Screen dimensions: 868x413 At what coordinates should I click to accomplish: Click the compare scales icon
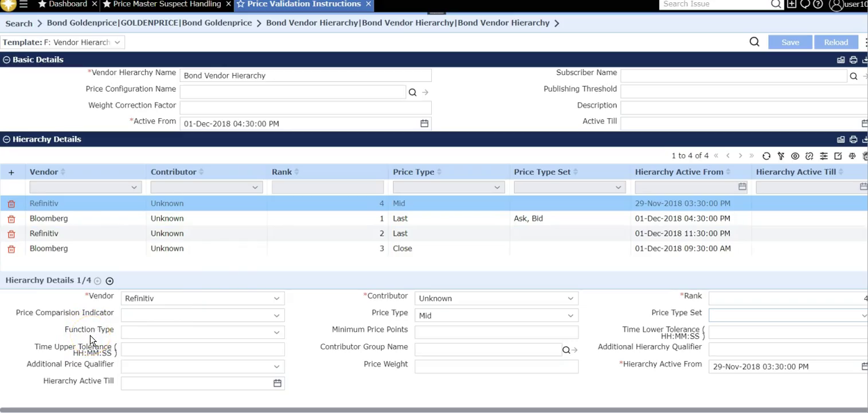[x=852, y=156]
